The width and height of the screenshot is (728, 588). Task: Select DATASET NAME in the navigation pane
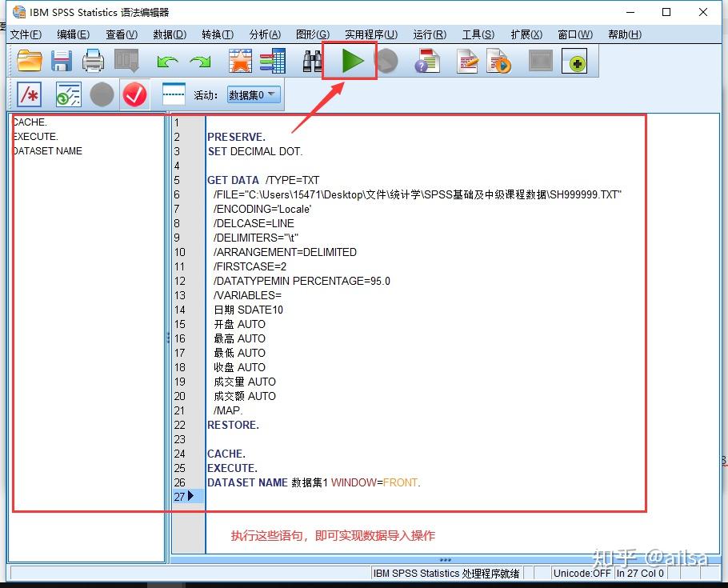[x=47, y=151]
